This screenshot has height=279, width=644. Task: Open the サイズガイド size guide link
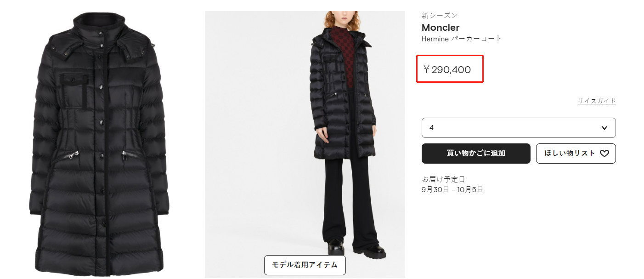click(597, 101)
